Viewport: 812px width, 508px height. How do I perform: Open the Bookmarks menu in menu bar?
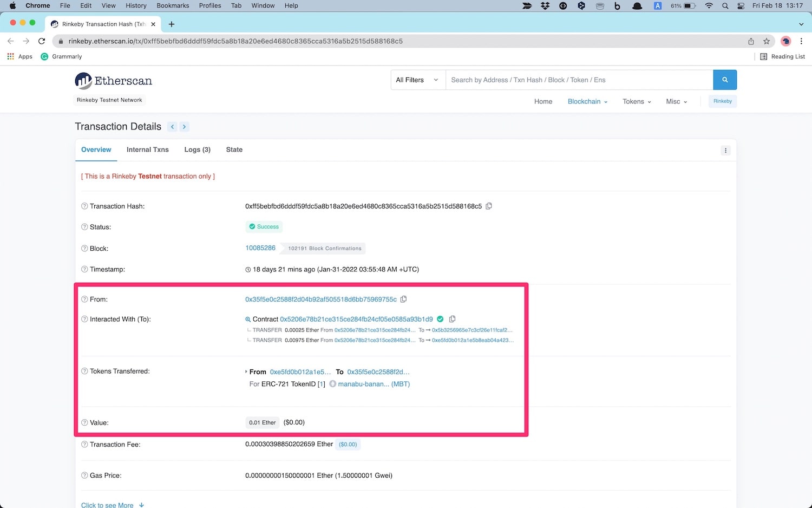coord(173,5)
